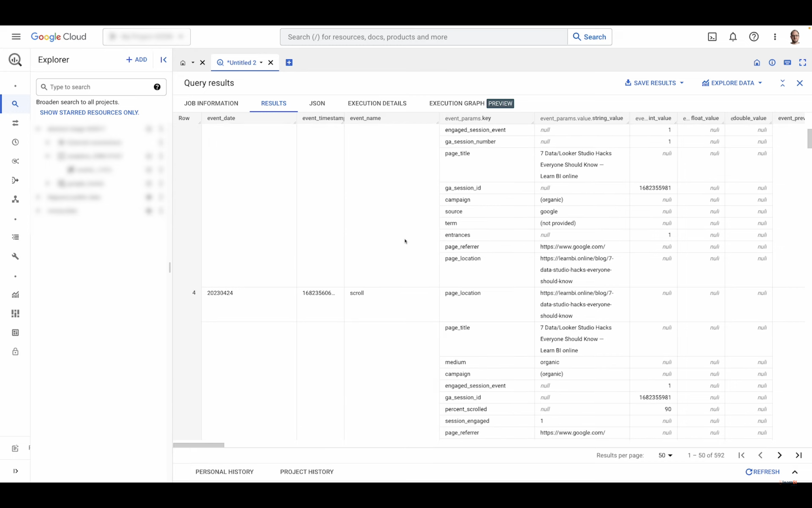Click the Google Cloud notifications bell icon
812x508 pixels.
pyautogui.click(x=733, y=37)
